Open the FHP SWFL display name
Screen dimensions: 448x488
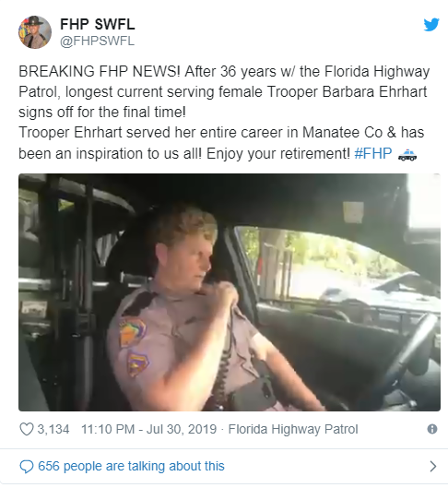98,24
